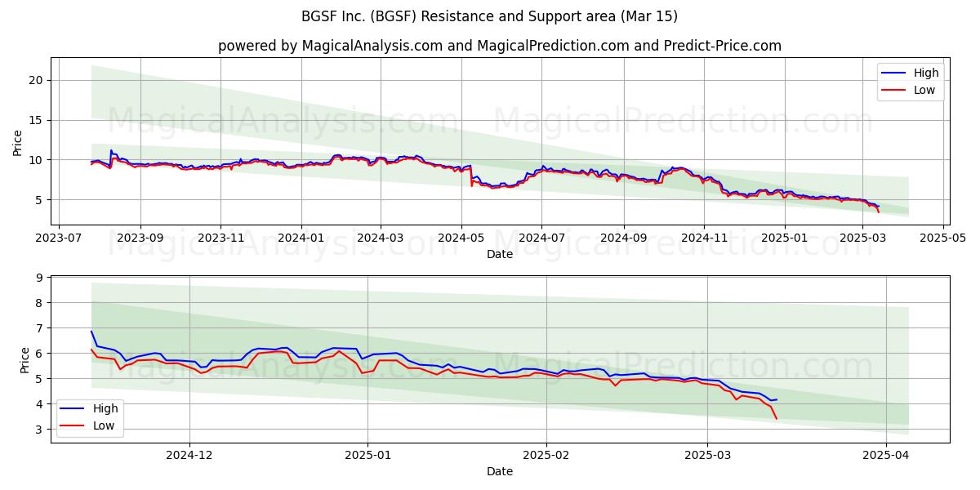Click the 'Date' x-axis label of bottom chart

click(x=500, y=471)
